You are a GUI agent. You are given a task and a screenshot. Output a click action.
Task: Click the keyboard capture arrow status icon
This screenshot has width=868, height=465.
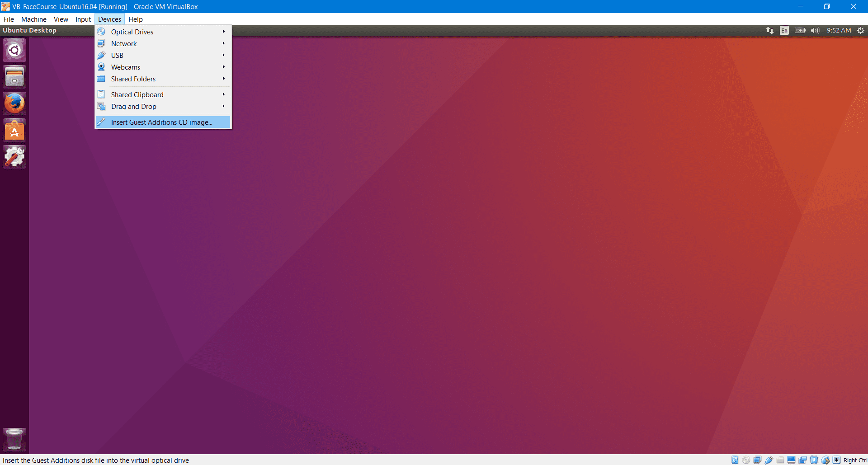837,460
